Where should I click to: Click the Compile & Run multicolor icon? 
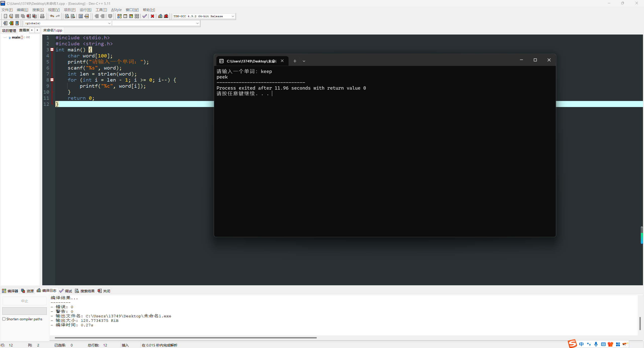[x=131, y=16]
